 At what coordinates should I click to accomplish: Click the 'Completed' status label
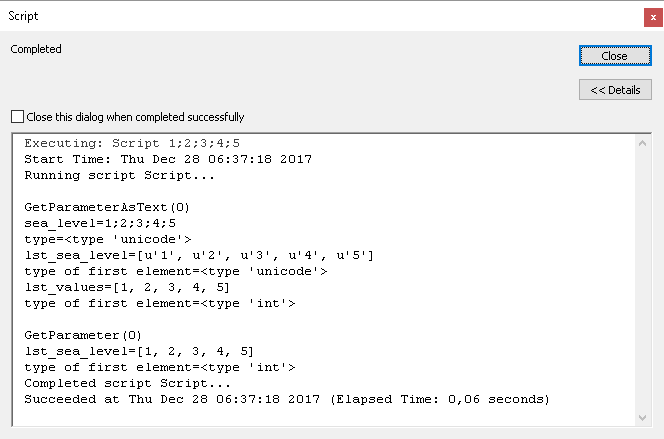point(36,49)
